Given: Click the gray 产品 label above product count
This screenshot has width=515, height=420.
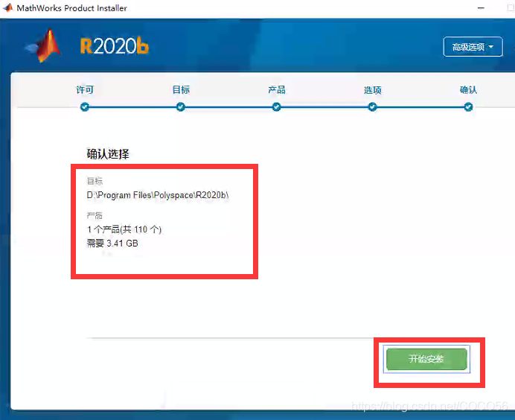Looking at the screenshot, I should tap(95, 216).
